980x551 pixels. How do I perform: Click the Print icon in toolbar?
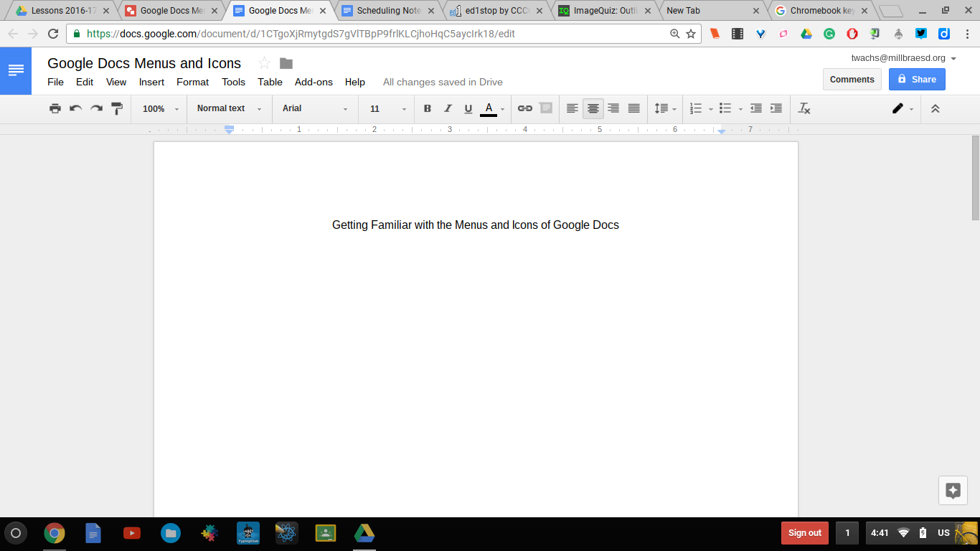(55, 108)
